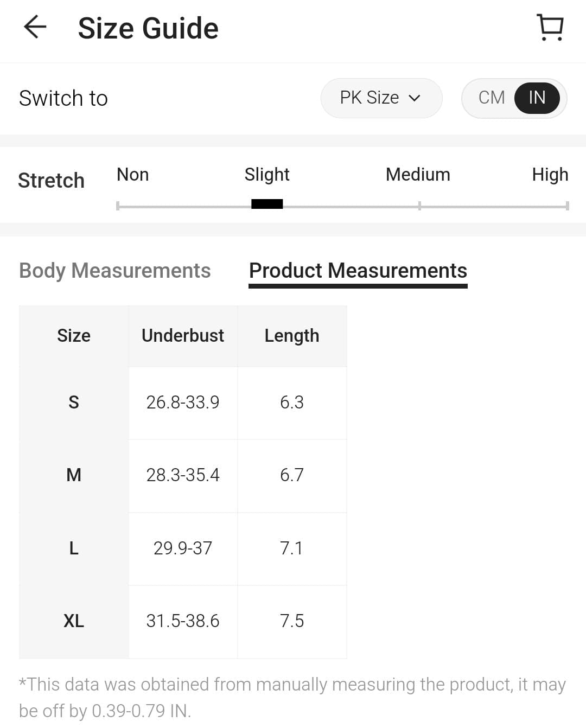Open the shopping cart
This screenshot has width=586, height=728.
[550, 27]
